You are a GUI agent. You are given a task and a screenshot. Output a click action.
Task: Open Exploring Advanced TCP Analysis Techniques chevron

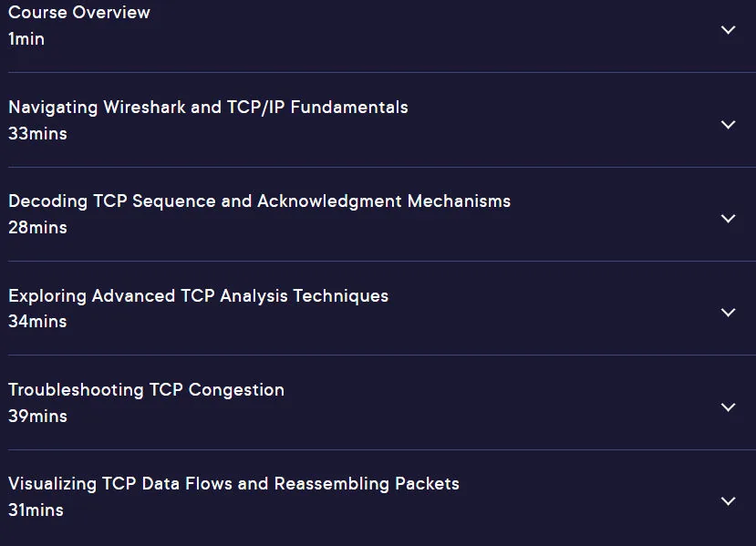pos(728,313)
